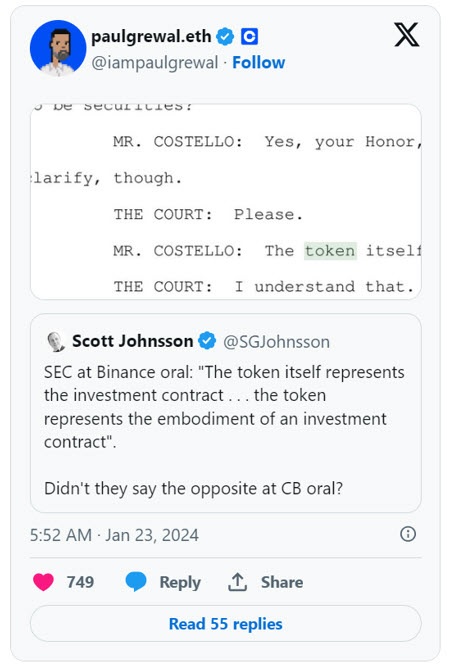Open the tweet info circle icon
Viewport: 450px width, 672px height.
408,534
